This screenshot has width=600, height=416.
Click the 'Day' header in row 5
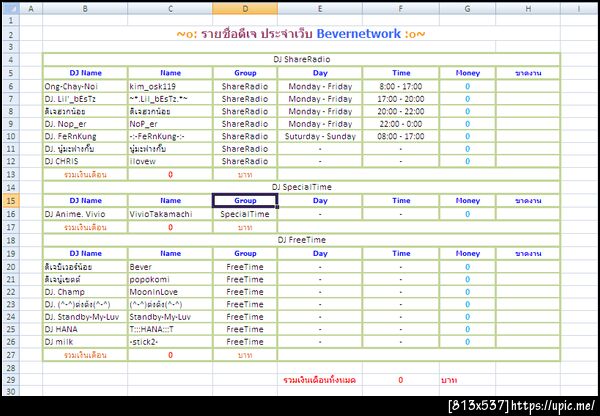click(x=320, y=73)
